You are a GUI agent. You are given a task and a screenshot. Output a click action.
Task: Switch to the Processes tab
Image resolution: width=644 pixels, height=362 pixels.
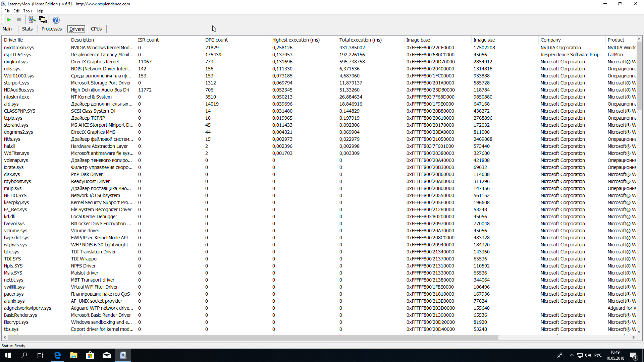tap(51, 29)
